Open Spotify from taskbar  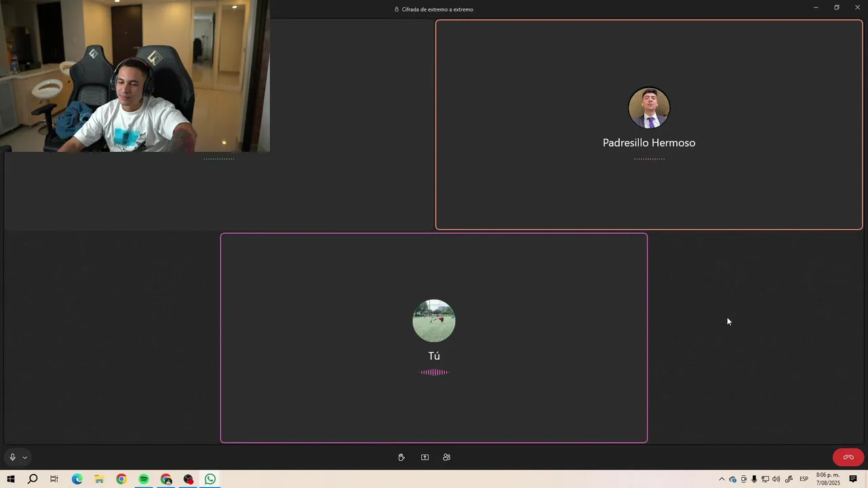[144, 479]
